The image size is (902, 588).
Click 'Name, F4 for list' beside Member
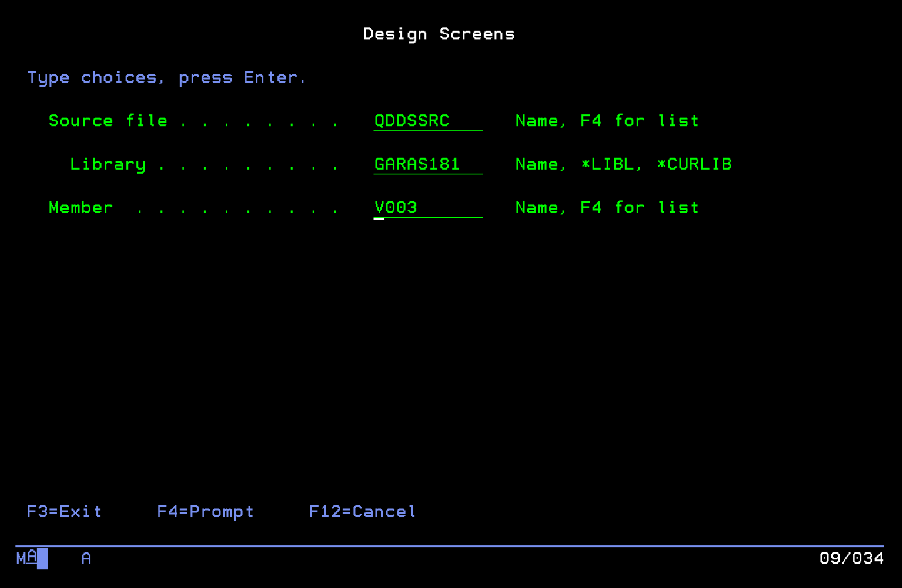click(x=607, y=208)
